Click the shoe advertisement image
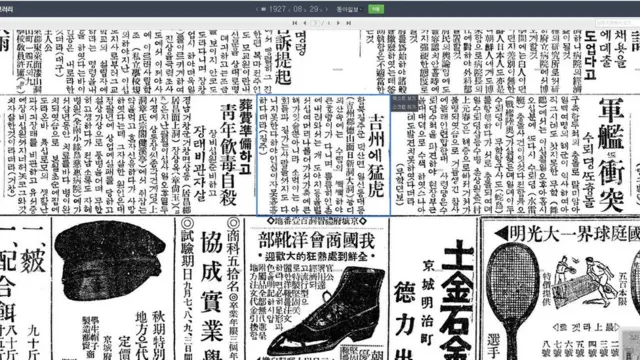Screen dimensions: 640x360 click(x=327, y=310)
